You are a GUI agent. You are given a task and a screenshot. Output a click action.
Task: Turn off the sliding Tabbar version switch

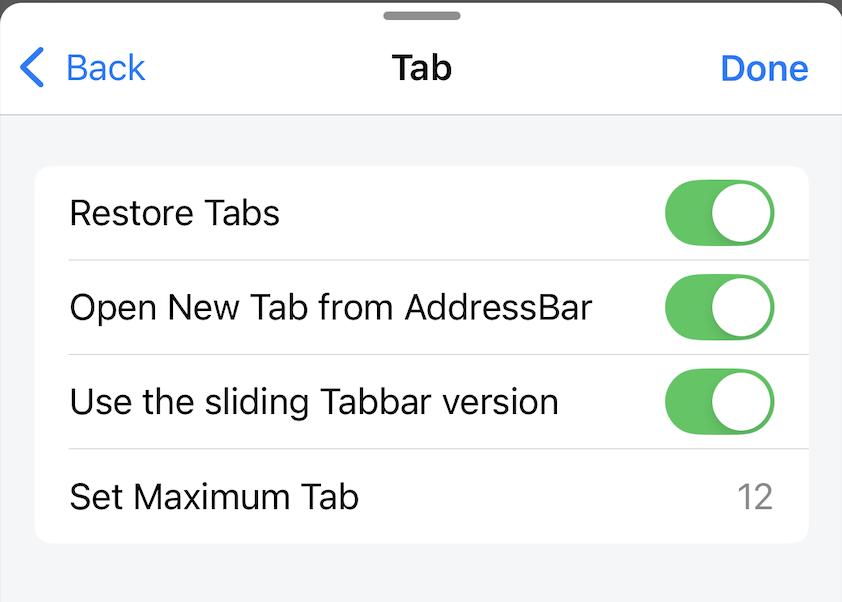[719, 401]
